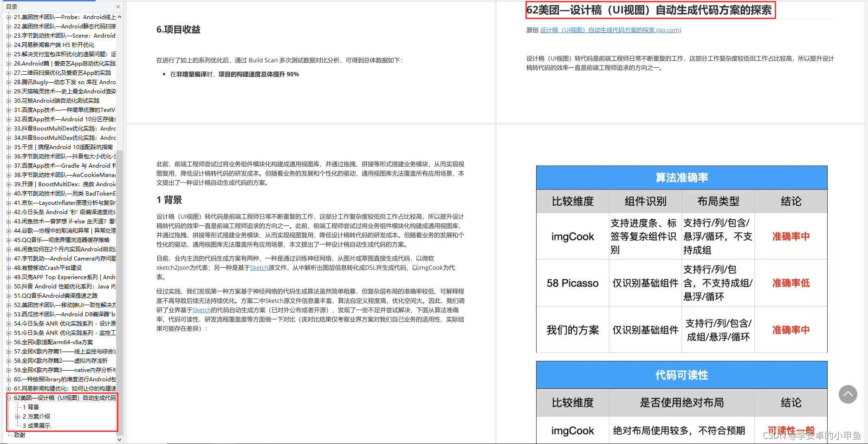Image resolution: width=868 pixels, height=444 pixels.
Task: Open outline entry 46.闲鱼如何在2个月内实现Android启动
Action: coord(65,249)
